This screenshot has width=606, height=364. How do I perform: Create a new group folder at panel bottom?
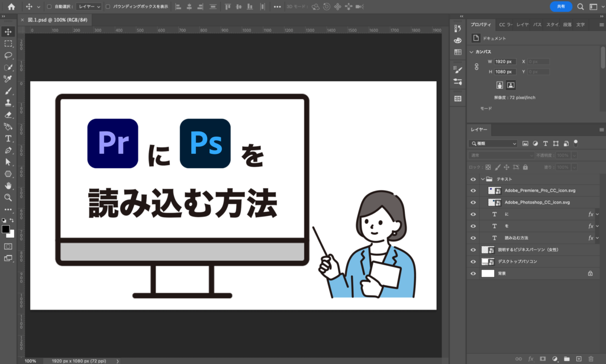click(x=566, y=359)
